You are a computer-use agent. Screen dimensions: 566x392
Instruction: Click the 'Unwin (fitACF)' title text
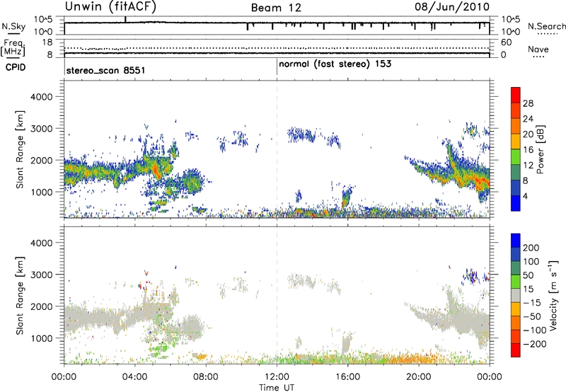[110, 6]
